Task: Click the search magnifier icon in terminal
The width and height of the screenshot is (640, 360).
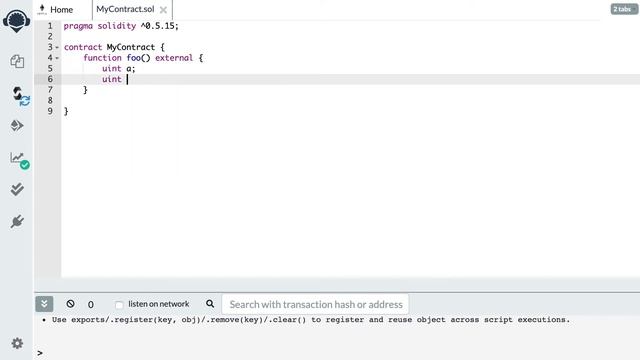Action: tap(210, 304)
